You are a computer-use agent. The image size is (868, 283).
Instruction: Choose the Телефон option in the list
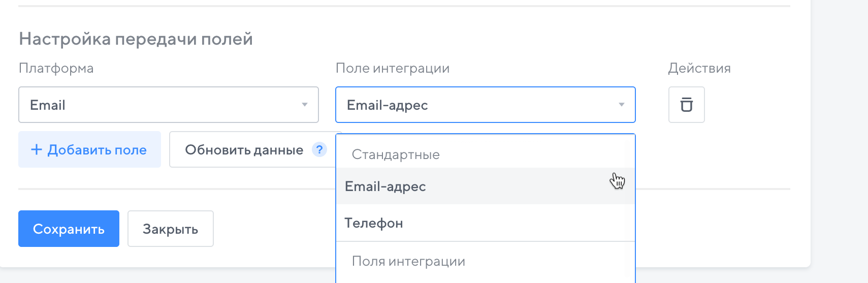point(374,223)
